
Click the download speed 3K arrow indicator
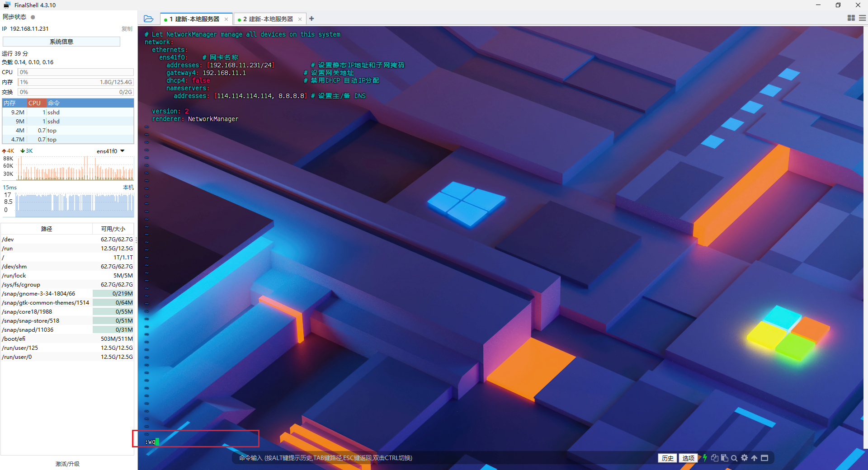(x=27, y=151)
